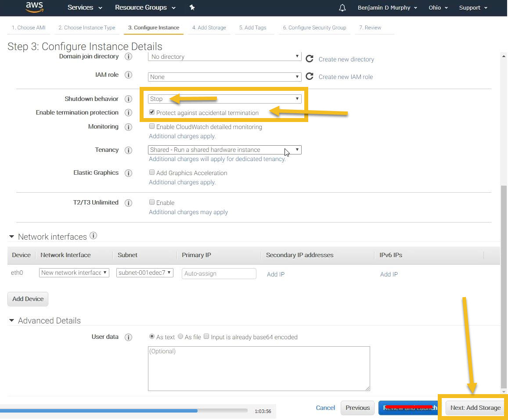The width and height of the screenshot is (508, 420).
Task: Click the Create new directory link
Action: pyautogui.click(x=346, y=59)
